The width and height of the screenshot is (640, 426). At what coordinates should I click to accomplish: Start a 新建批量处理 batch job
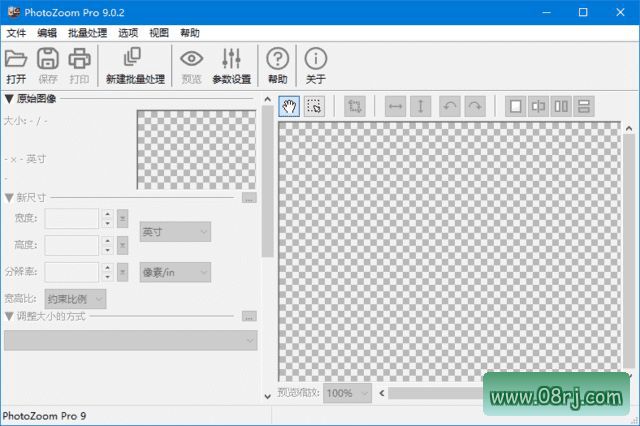135,65
